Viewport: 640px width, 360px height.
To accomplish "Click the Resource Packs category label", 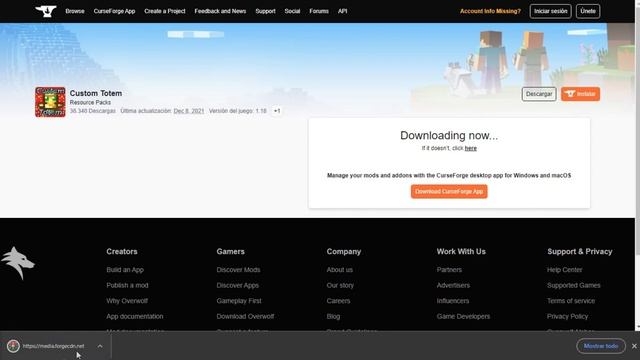I will 90,102.
